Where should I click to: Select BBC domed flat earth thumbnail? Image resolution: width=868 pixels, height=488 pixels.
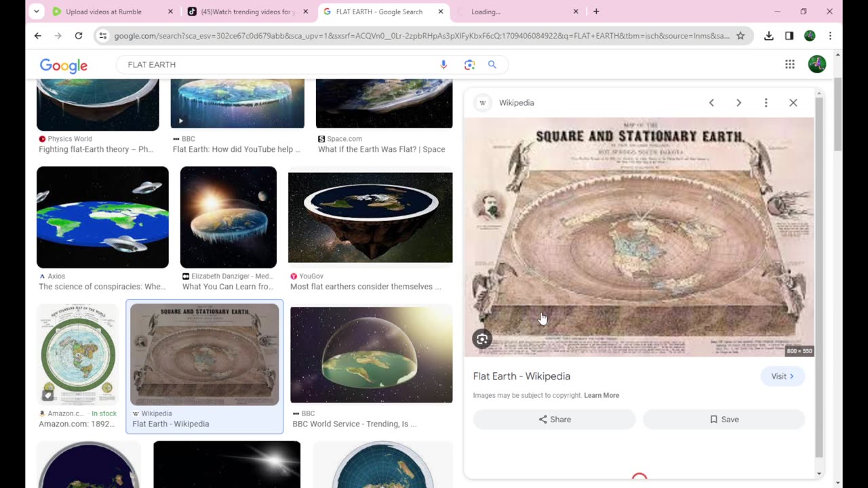372,355
